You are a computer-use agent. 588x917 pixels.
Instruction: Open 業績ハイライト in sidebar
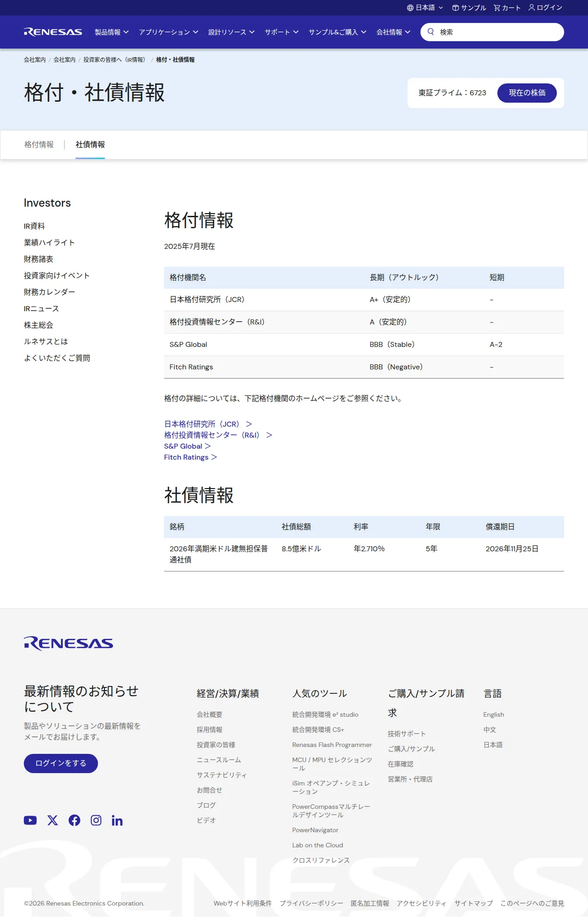49,242
